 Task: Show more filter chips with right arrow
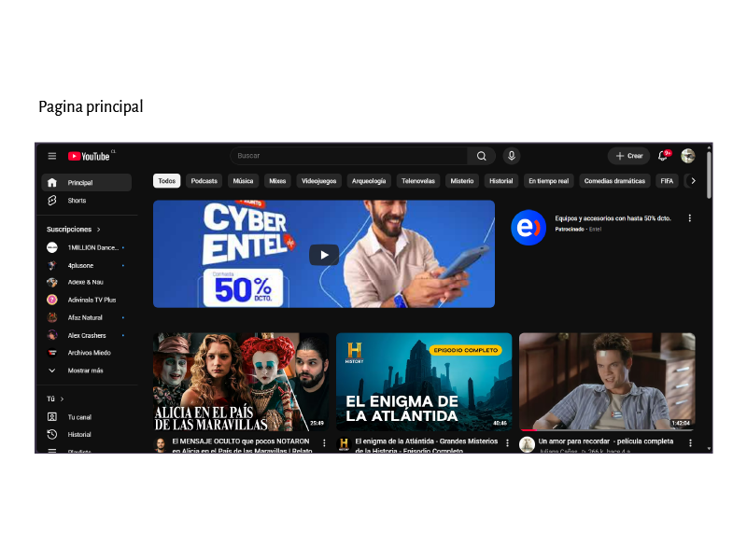click(x=693, y=181)
